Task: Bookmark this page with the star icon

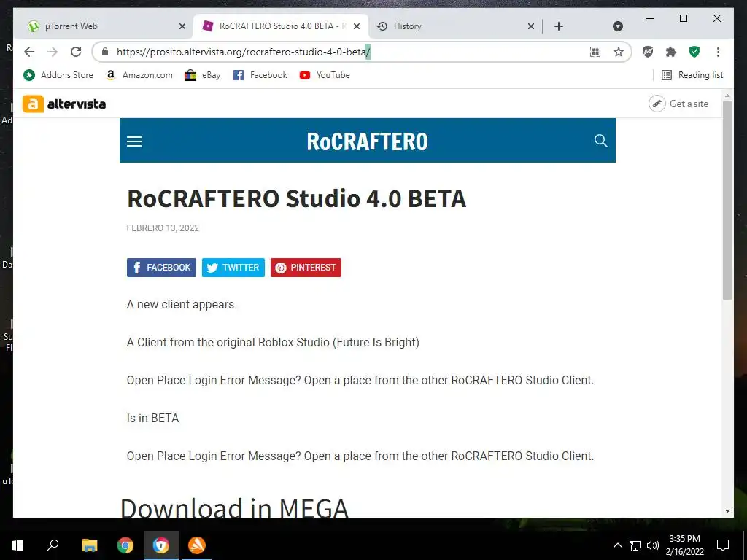Action: 619,52
